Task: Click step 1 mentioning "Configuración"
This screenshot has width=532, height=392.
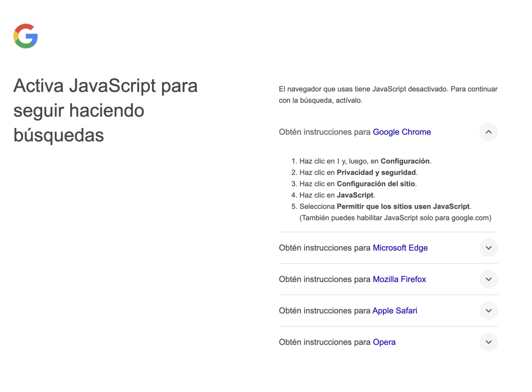Action: point(365,161)
